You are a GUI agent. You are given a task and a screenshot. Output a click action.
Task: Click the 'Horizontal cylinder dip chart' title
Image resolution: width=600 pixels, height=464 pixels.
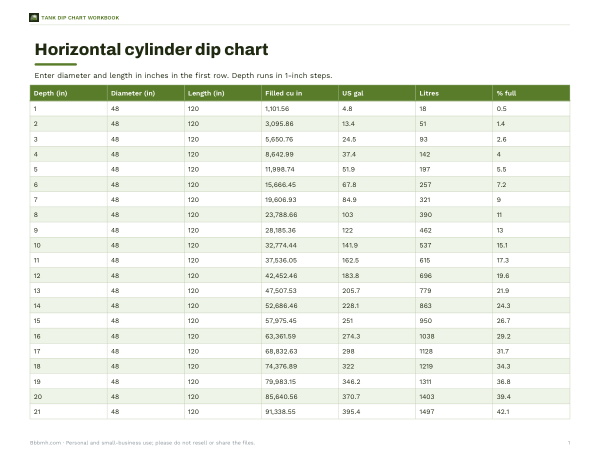pos(152,50)
